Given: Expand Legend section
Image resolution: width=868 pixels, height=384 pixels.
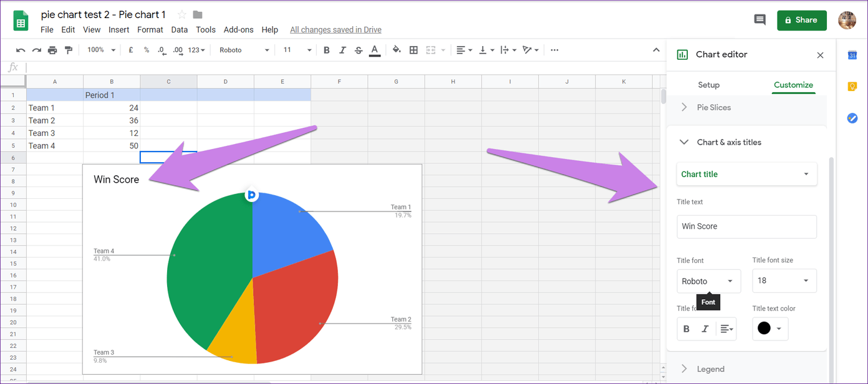Looking at the screenshot, I should (746, 369).
